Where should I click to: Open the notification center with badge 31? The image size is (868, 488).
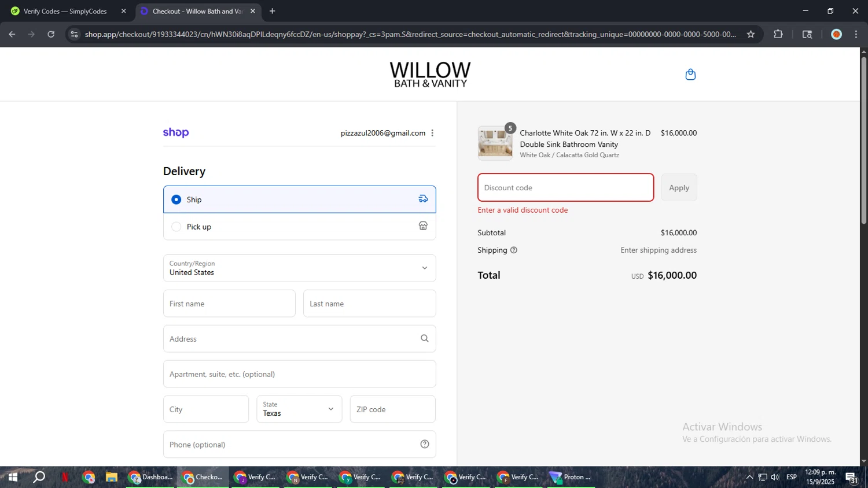pos(852,478)
